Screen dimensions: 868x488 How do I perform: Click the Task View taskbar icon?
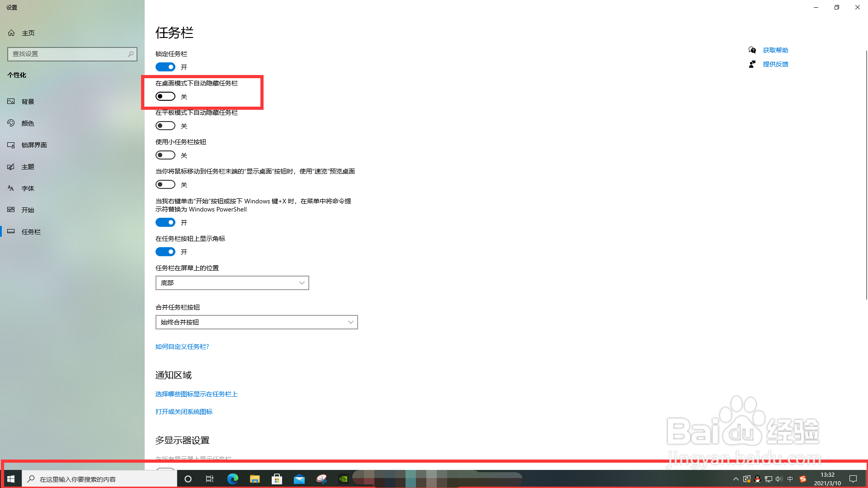coord(210,479)
